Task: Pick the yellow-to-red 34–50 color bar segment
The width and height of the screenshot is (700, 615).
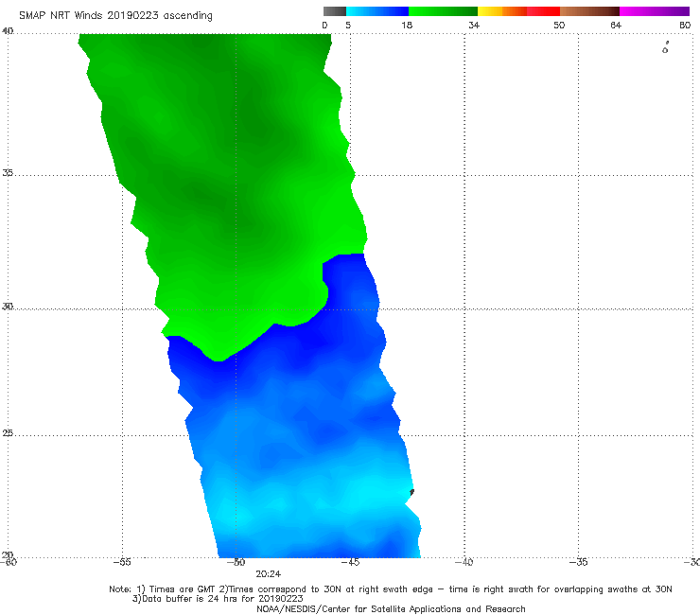Action: click(x=518, y=11)
